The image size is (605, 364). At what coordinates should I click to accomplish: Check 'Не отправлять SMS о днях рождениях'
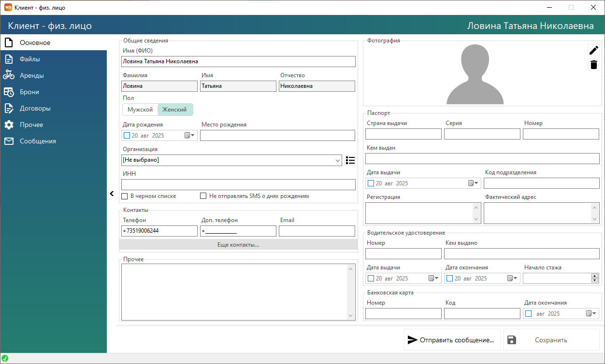point(203,196)
